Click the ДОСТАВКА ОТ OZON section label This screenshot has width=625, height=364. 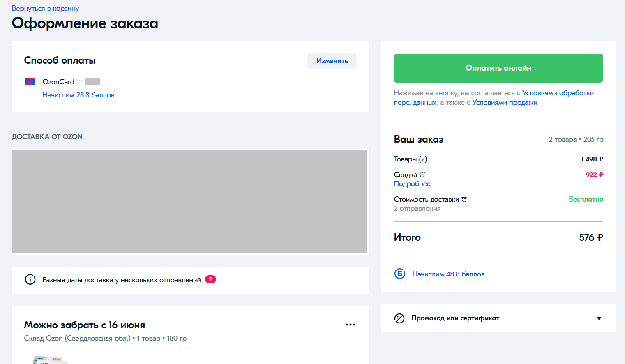47,137
